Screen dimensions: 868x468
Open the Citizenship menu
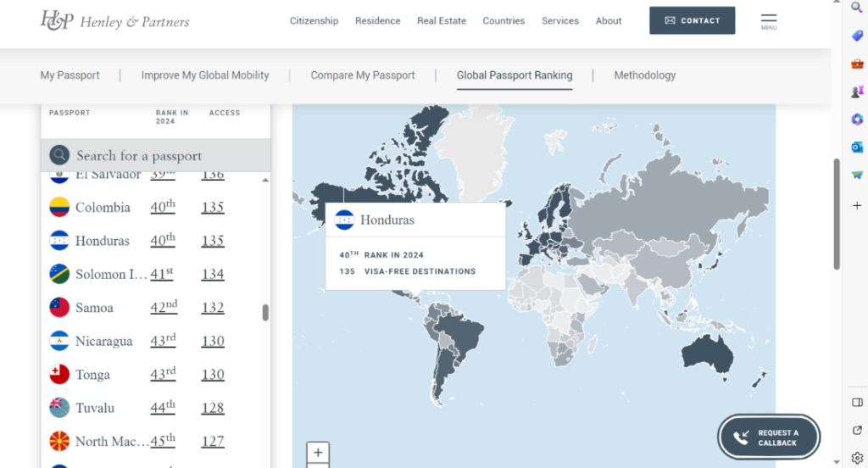click(314, 20)
